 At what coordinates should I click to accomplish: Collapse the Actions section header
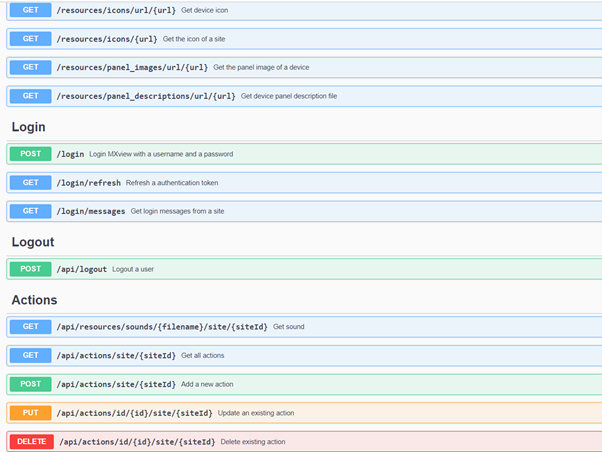coord(34,300)
